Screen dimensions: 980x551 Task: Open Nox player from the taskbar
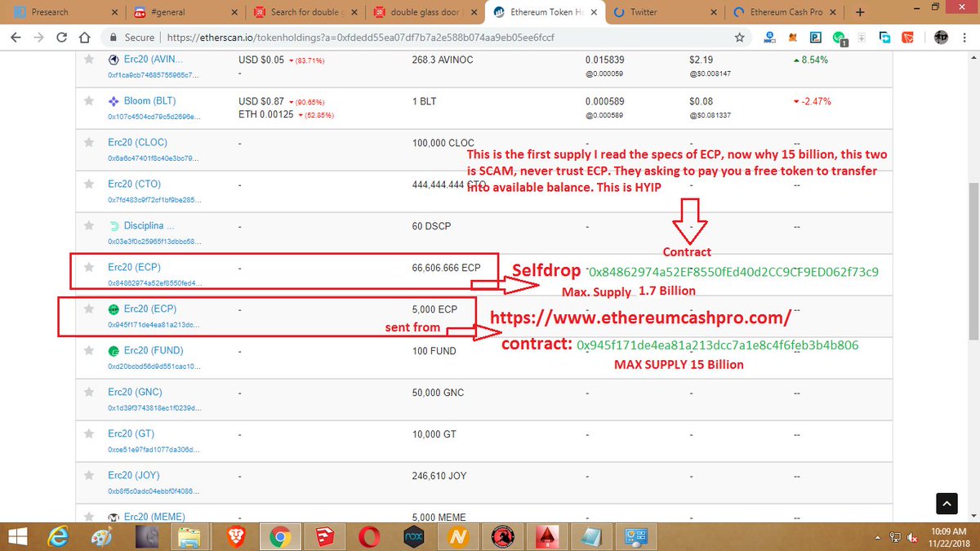click(414, 537)
